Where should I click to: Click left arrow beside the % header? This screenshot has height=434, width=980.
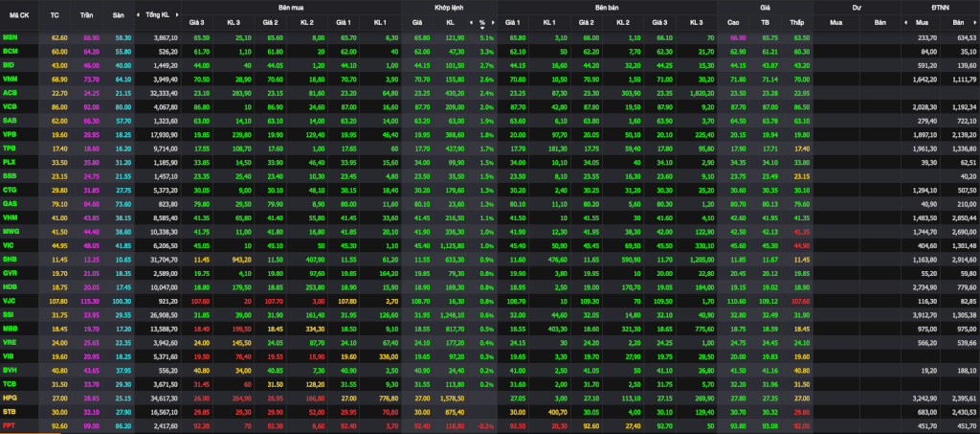pos(471,22)
